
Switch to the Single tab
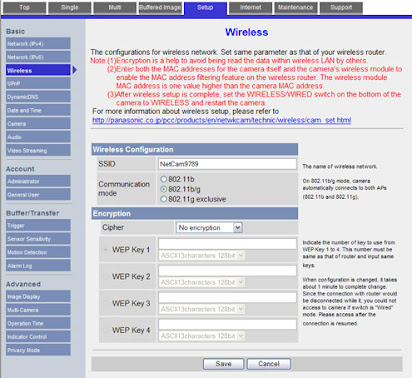tap(70, 8)
